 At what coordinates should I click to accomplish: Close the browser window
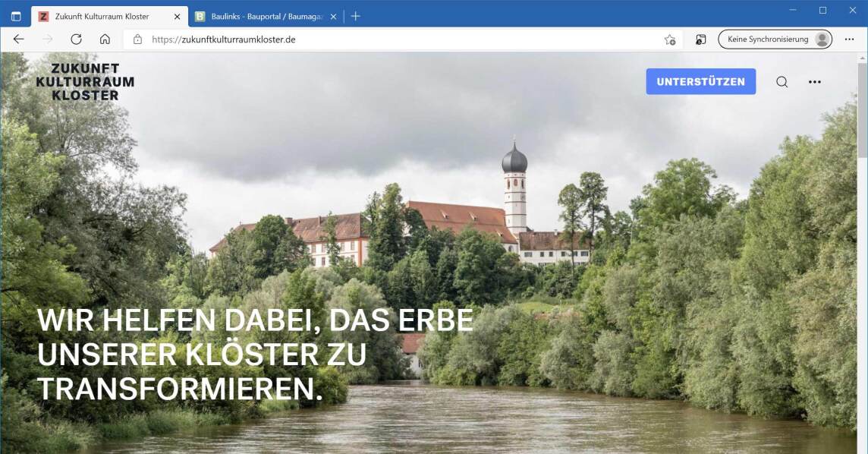point(853,10)
